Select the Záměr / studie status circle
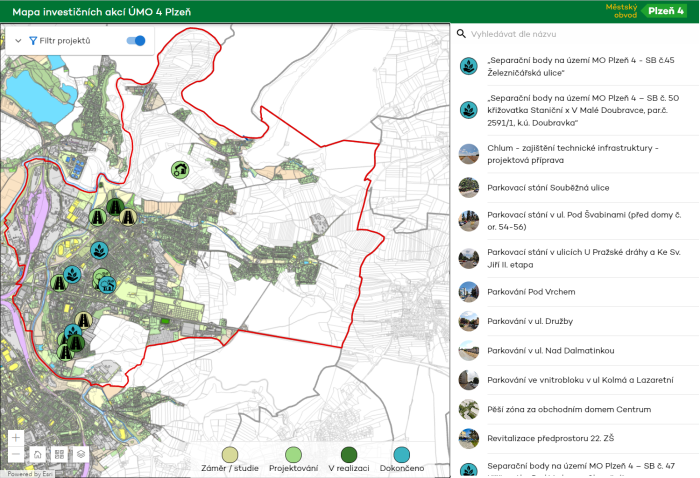700x478 pixels. click(x=229, y=454)
